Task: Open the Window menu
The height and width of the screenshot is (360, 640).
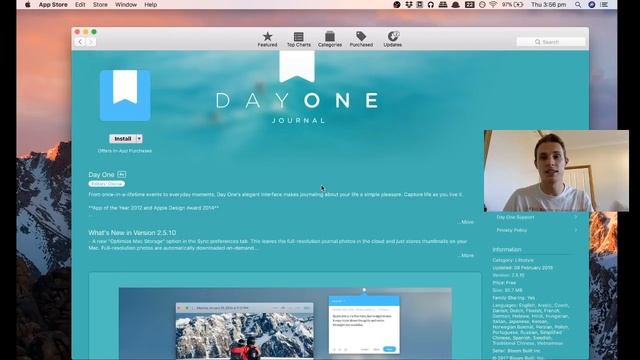Action: coord(126,4)
